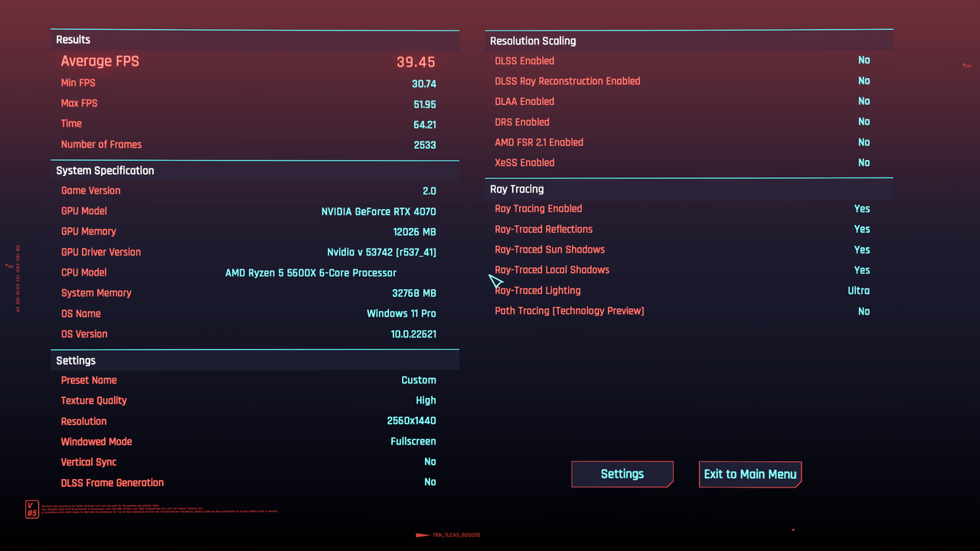This screenshot has height=551, width=980.
Task: Click the Windowed Mode label
Action: click(x=96, y=442)
